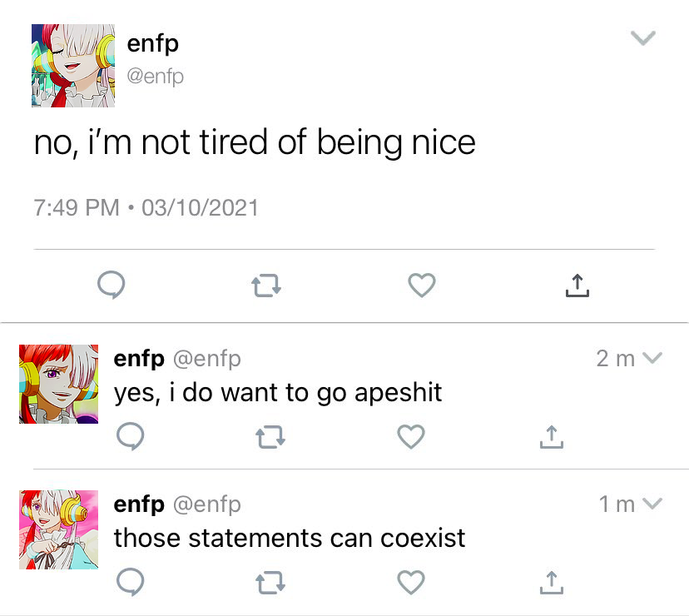View the main tweet's profile avatar
Viewport: 689px width, 616px height.
[x=73, y=65]
